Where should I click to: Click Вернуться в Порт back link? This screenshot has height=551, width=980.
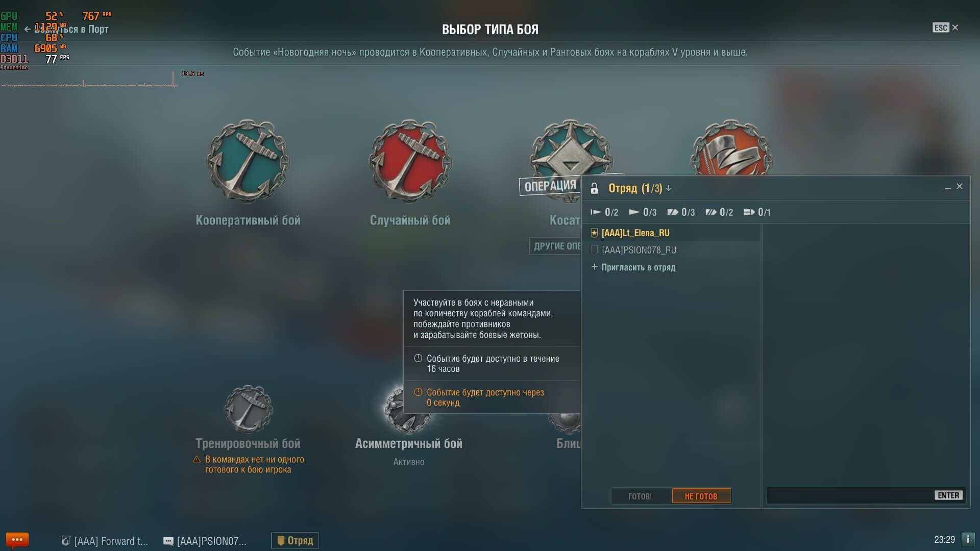(66, 29)
